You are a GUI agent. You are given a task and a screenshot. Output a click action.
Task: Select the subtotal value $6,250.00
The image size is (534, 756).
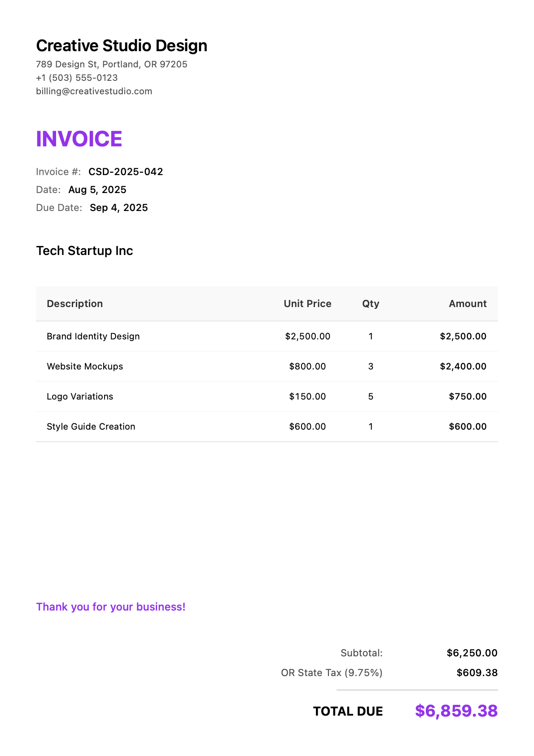[x=472, y=653]
